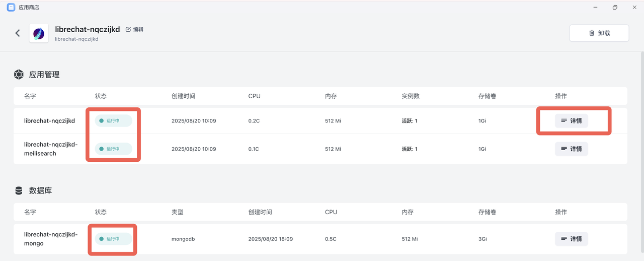Click the LibreChat feather app logo
The width and height of the screenshot is (644, 261).
[39, 33]
